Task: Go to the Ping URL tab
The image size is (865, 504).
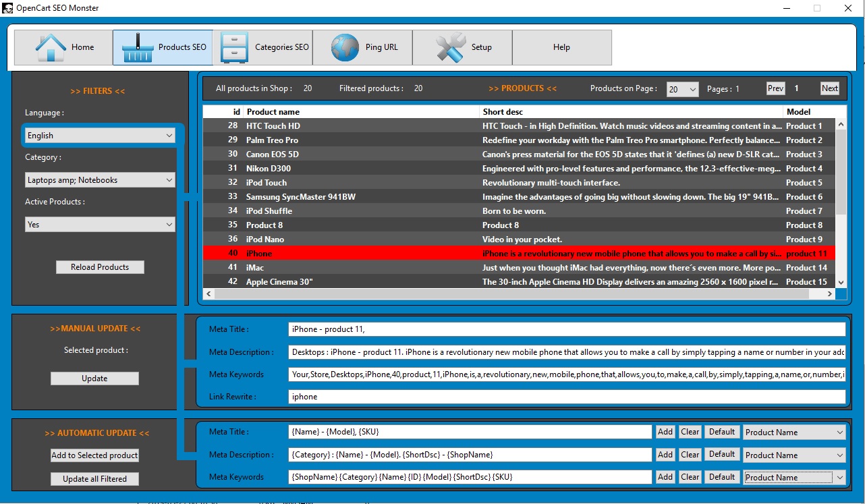Action: 362,47
